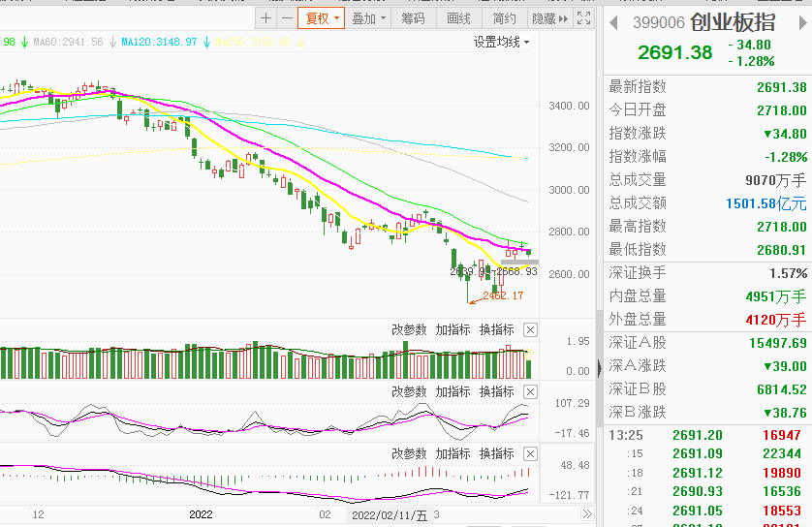Go to next index using right arrow
812x527 pixels.
coord(804,21)
